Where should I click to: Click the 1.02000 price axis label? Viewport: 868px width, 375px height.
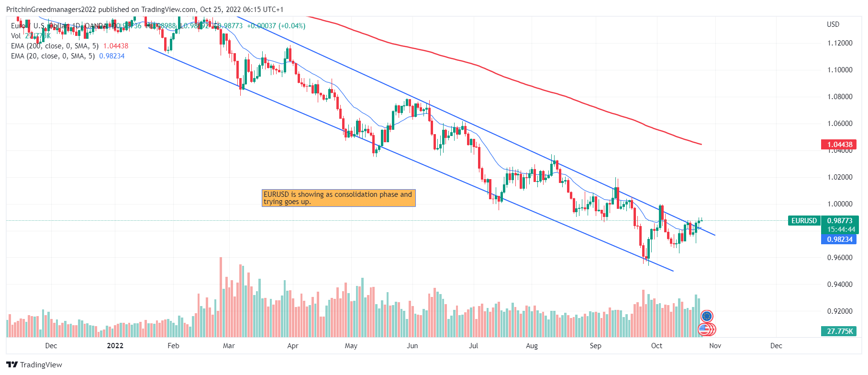pyautogui.click(x=840, y=177)
